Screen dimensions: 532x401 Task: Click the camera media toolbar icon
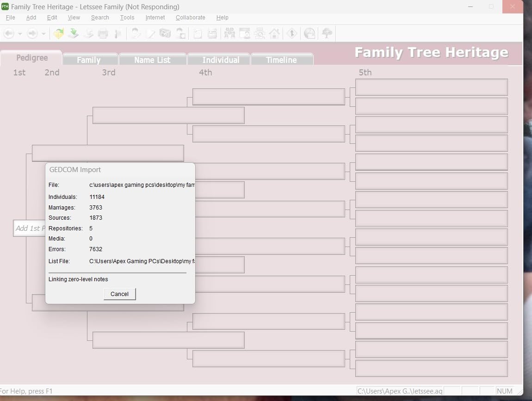[x=165, y=33]
